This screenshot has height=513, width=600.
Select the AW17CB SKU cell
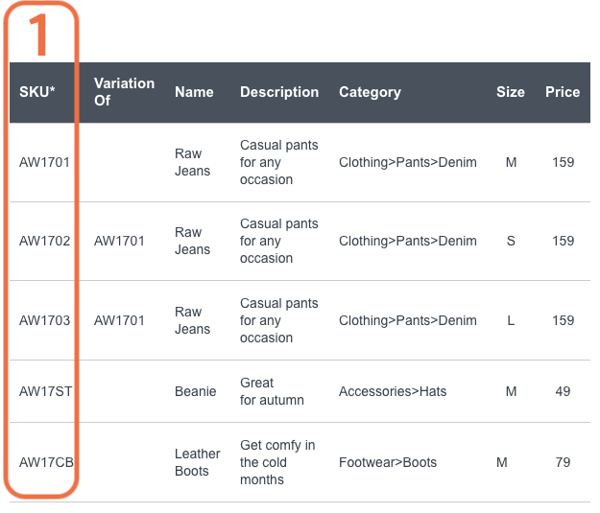point(46,462)
